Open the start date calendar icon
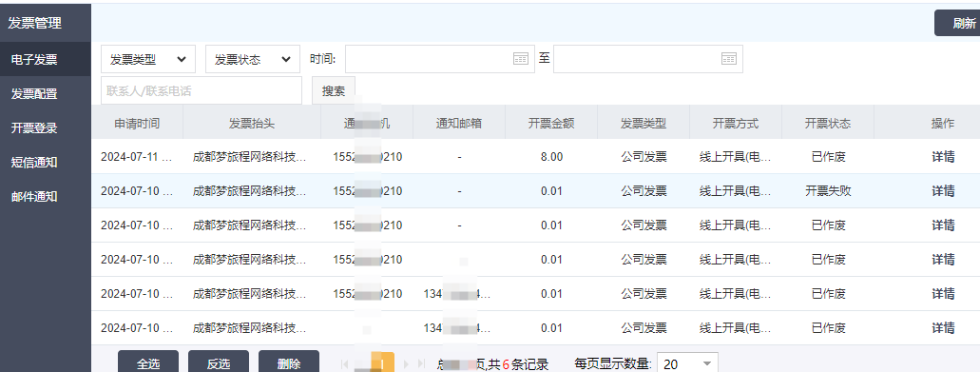980x372 pixels. coord(521,59)
